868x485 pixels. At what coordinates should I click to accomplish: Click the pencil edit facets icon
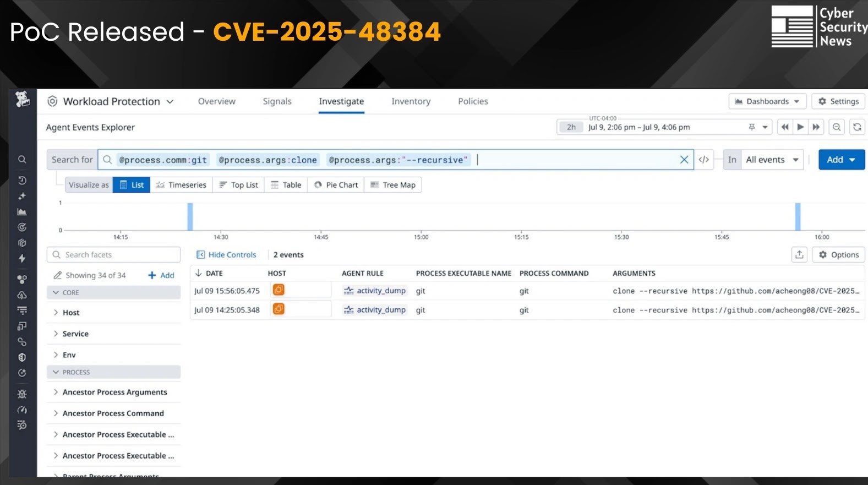[57, 275]
